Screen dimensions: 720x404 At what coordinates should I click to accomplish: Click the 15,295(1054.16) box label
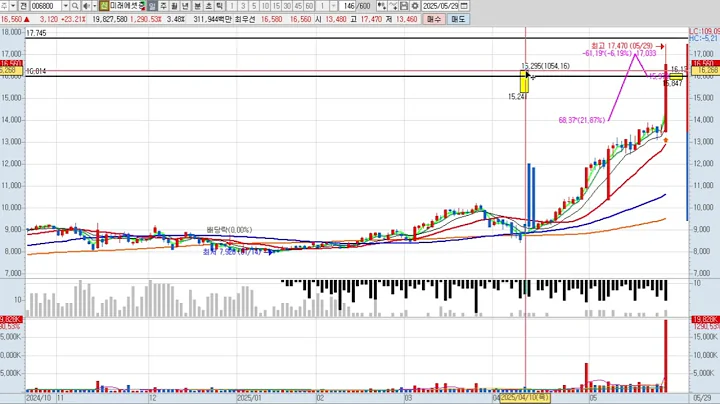tap(546, 66)
